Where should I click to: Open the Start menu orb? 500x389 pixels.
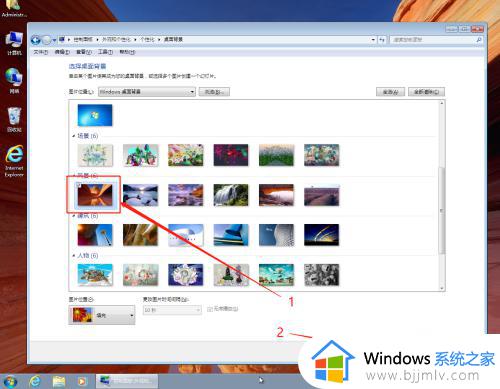pos(9,381)
